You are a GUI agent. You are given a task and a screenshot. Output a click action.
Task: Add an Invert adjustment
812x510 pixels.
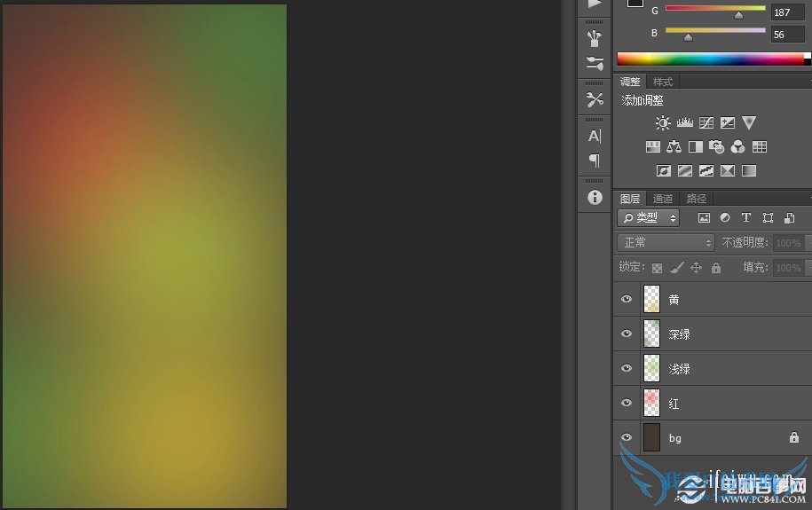pyautogui.click(x=664, y=171)
